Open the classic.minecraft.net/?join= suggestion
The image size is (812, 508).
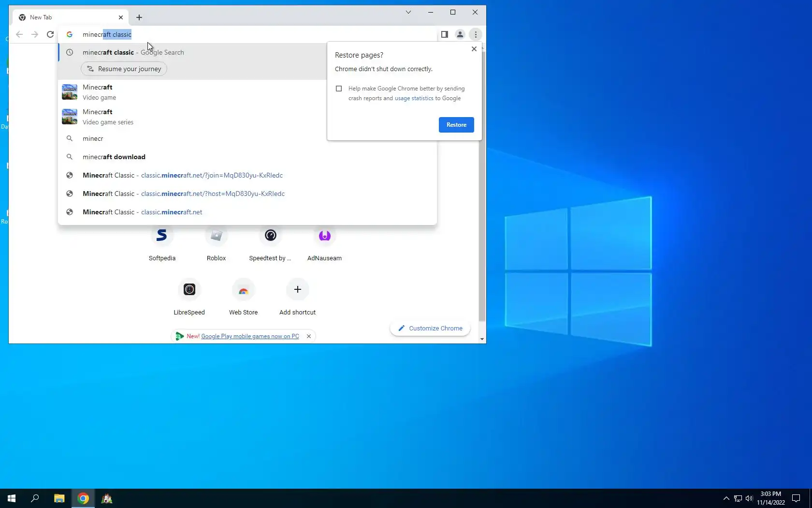coord(247,175)
